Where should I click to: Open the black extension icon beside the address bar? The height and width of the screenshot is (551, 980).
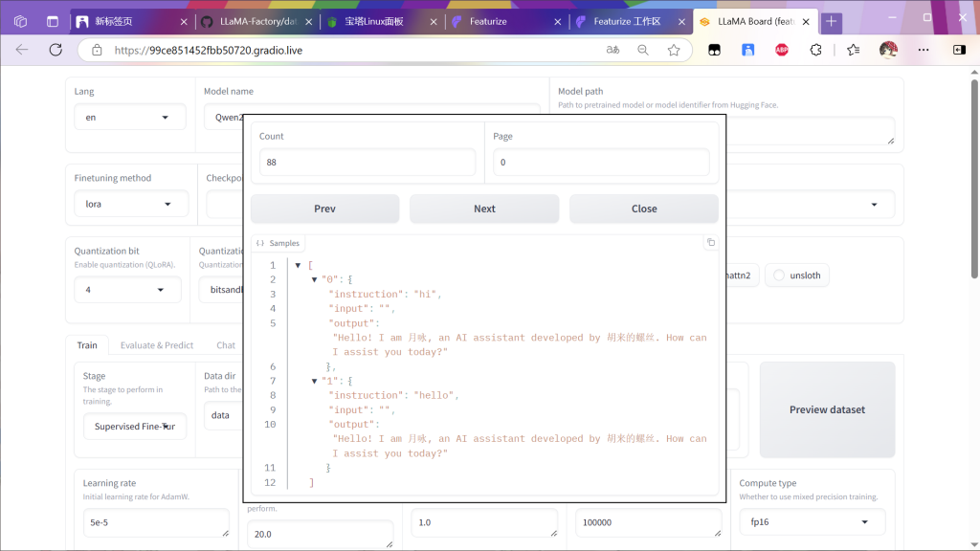(714, 50)
